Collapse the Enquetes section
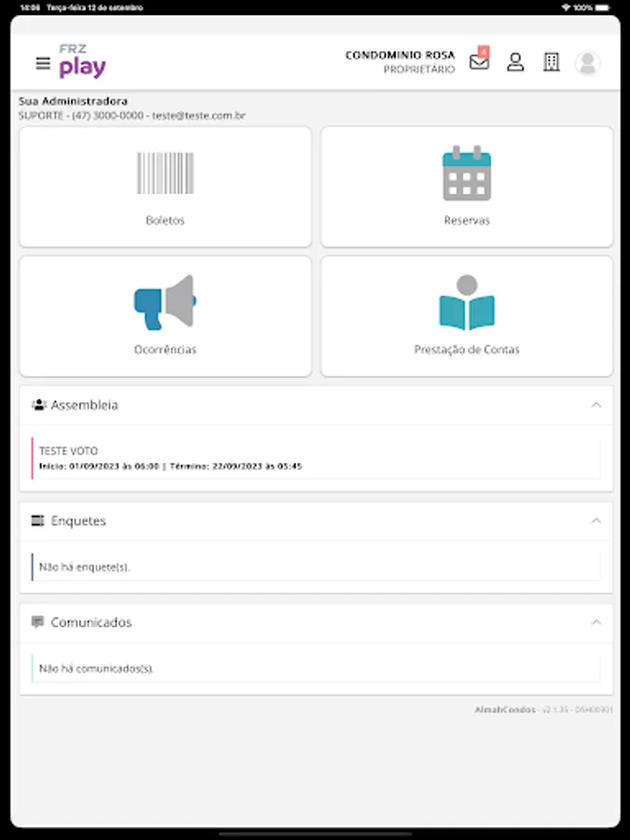The width and height of the screenshot is (630, 840). pos(595,521)
